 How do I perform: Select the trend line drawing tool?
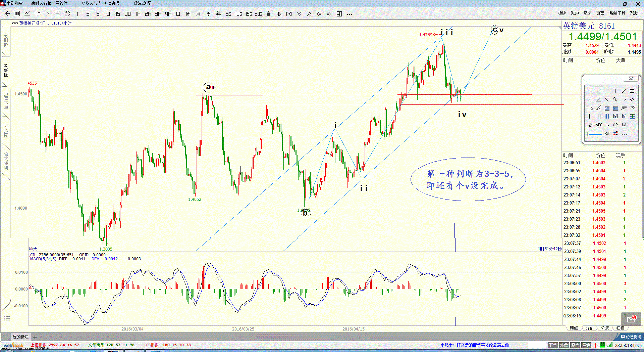coord(590,91)
